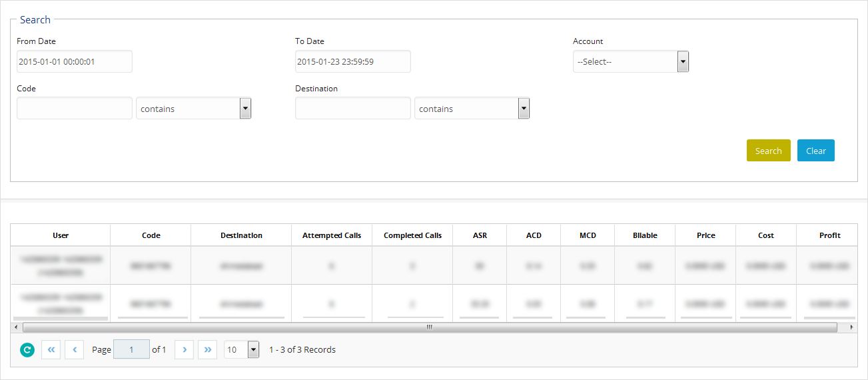Focus the From Date field

[75, 61]
